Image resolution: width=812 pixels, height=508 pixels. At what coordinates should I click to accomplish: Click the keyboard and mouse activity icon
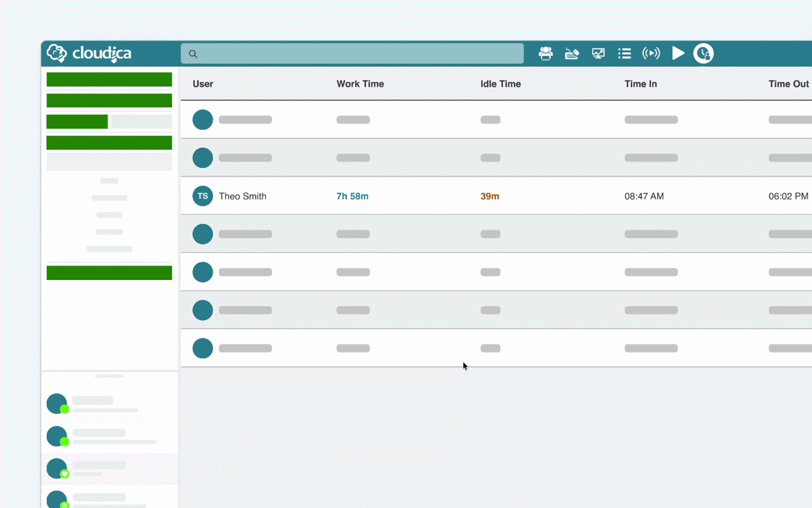tap(572, 53)
